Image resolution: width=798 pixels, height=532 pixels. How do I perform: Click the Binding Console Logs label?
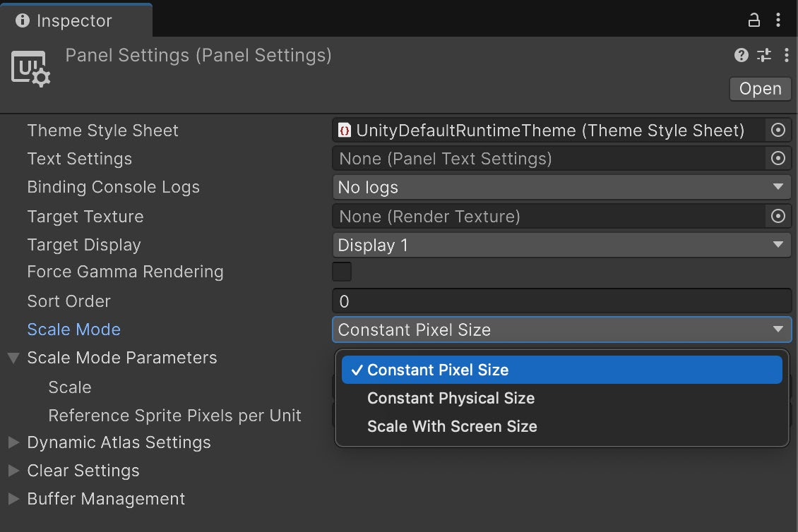[x=114, y=187]
